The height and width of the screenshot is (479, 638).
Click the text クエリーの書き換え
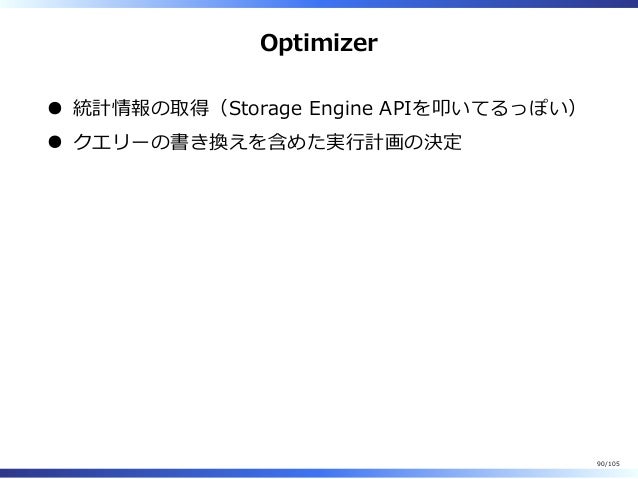coord(160,142)
